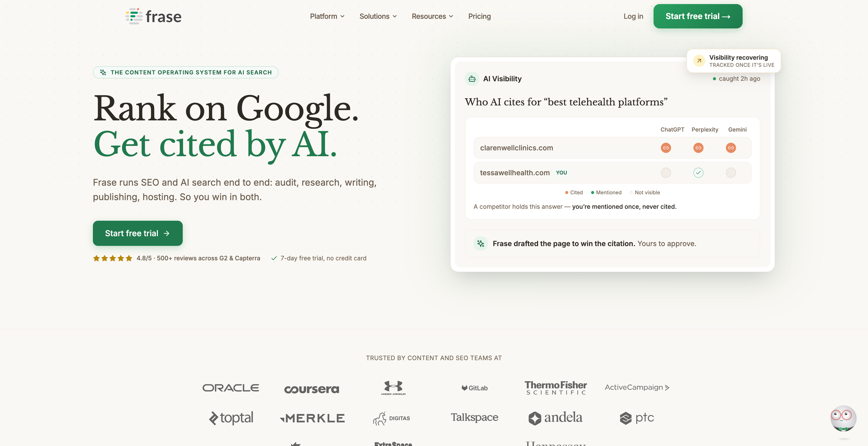Click the Merkle logo

312,418
